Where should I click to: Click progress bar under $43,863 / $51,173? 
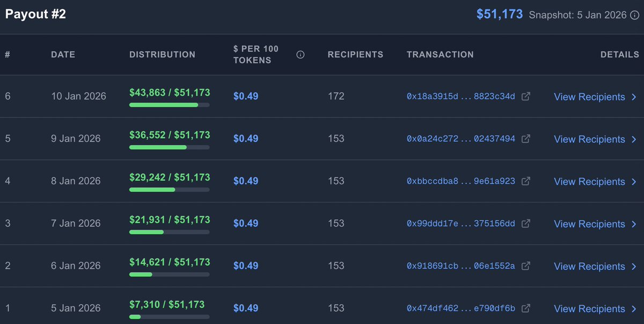[170, 105]
